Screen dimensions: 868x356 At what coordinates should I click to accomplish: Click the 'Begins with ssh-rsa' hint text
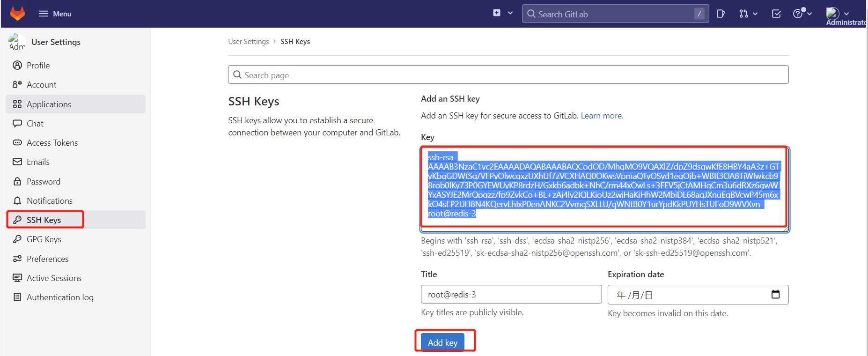(599, 247)
